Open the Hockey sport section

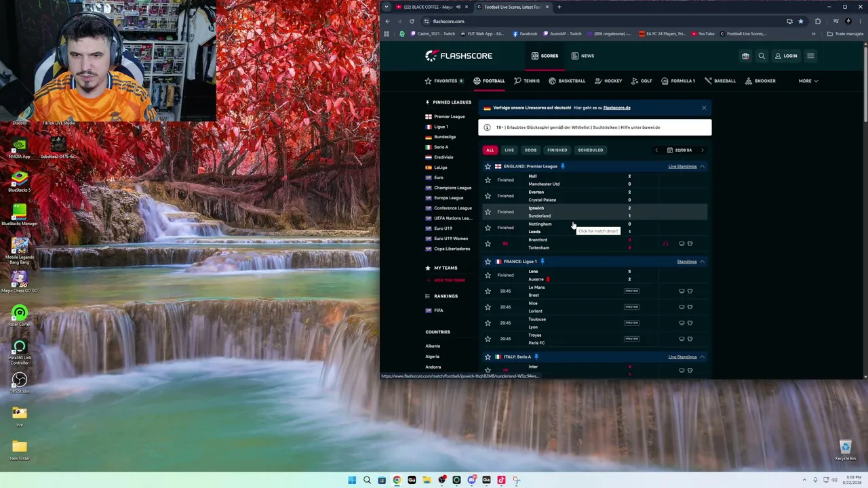[x=608, y=81]
